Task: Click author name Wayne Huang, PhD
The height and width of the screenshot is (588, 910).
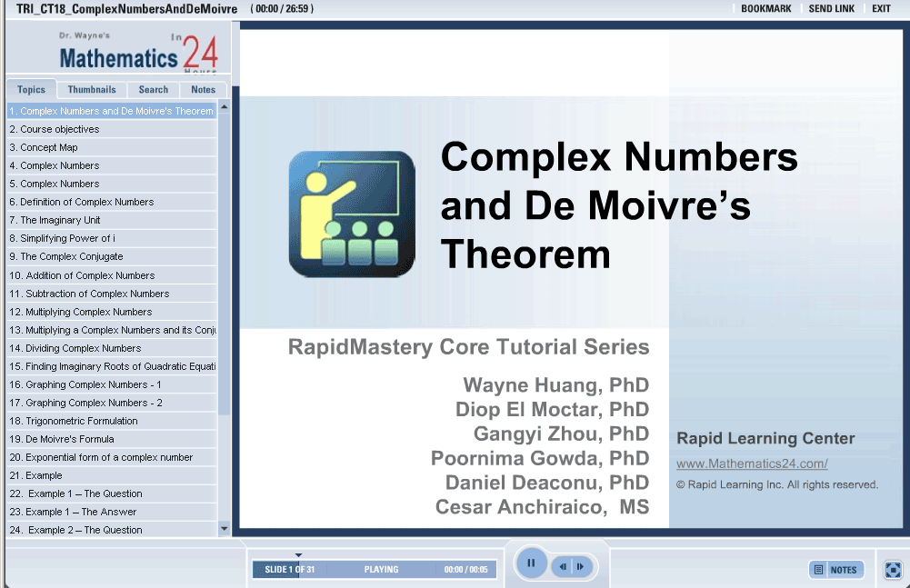Action: 556,385
